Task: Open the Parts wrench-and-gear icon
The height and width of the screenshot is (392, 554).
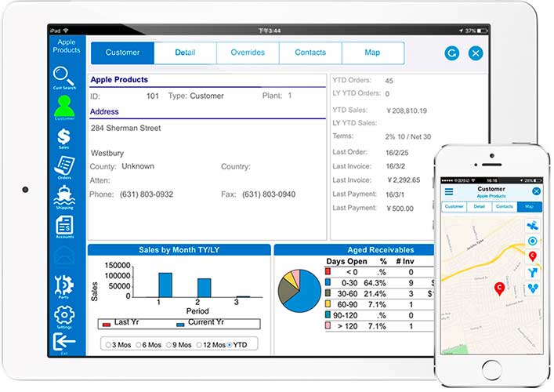Action: pyautogui.click(x=64, y=286)
